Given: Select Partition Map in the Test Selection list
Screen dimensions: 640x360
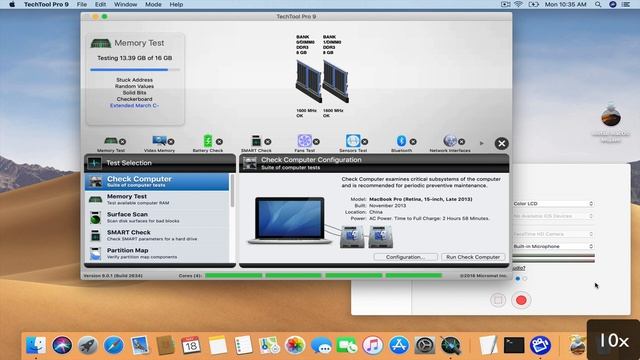Looking at the screenshot, I should tap(157, 253).
